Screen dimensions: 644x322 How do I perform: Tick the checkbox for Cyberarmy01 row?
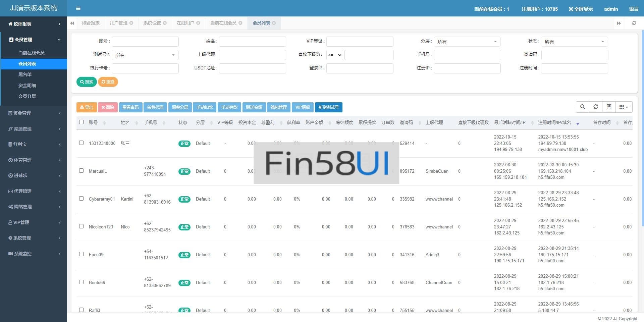tap(81, 199)
